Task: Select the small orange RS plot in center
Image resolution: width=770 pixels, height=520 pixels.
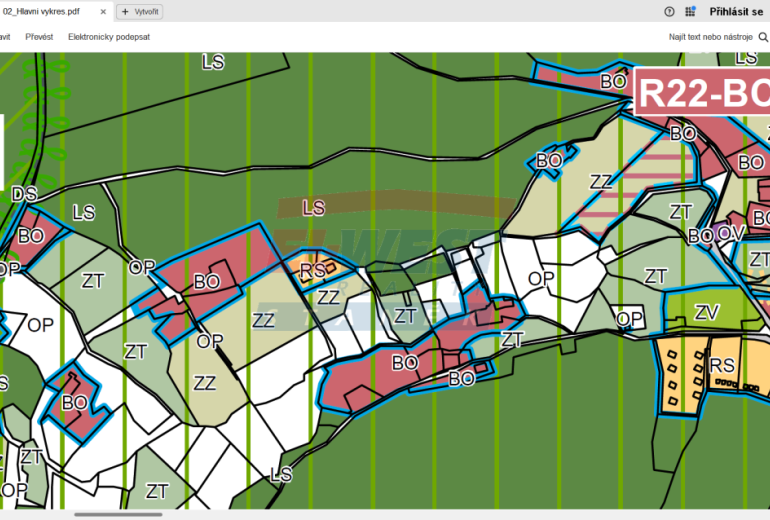Action: [x=313, y=270]
